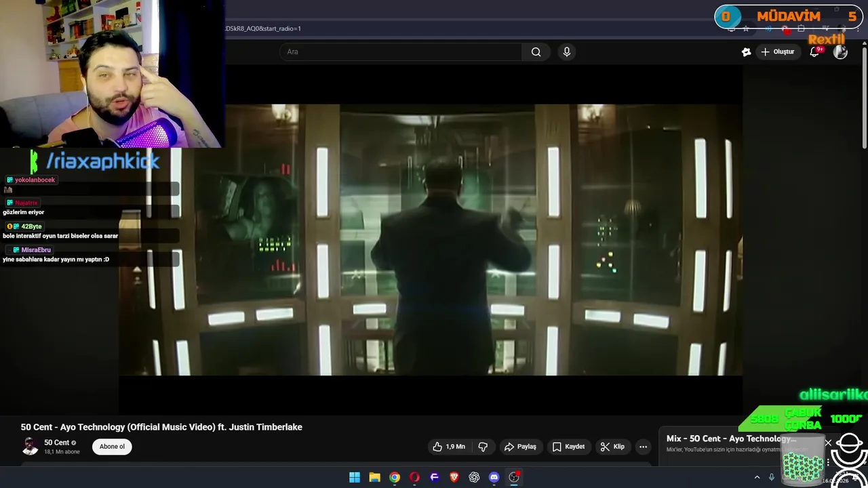Click the system tray microphone icon
This screenshot has height=488, width=868.
(771, 477)
